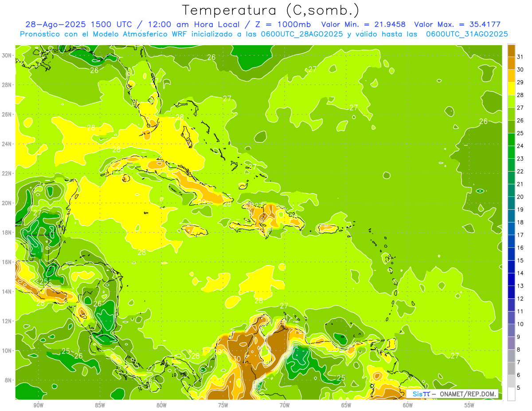Click the 65W longitude axis label

click(346, 405)
